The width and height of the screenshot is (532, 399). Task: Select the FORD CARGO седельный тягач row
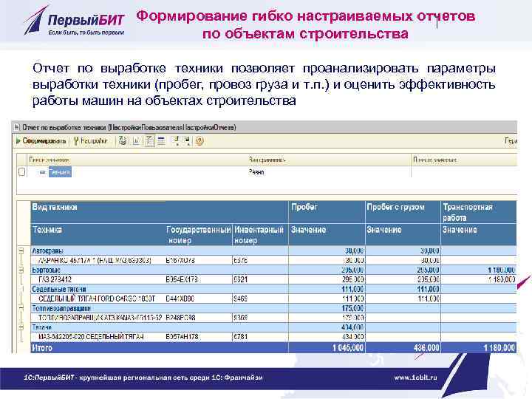[x=273, y=299]
